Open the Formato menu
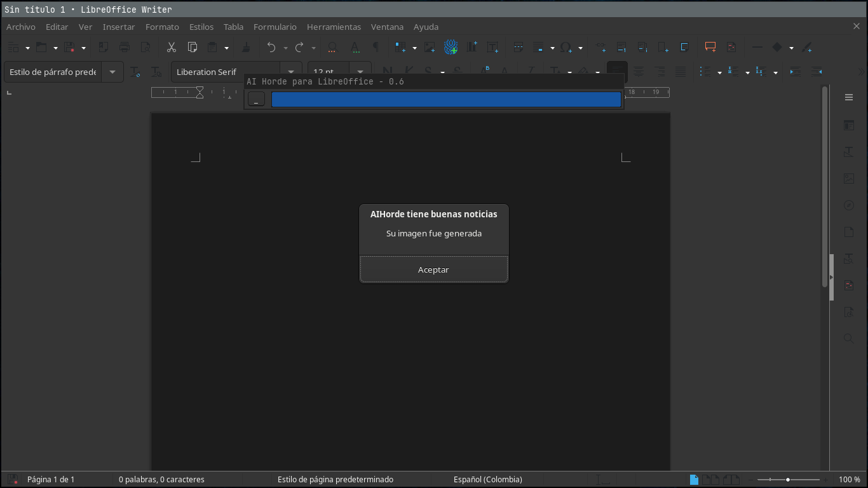This screenshot has height=488, width=868. coord(162,27)
